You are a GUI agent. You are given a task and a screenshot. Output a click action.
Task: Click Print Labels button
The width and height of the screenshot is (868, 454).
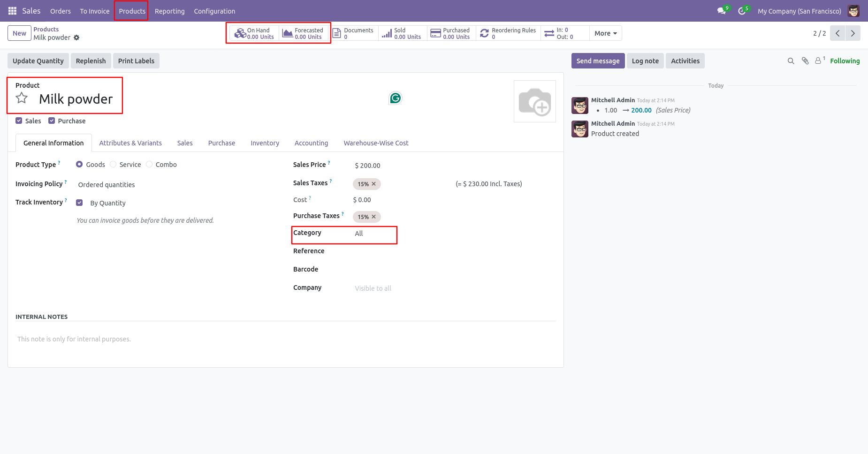pyautogui.click(x=136, y=61)
